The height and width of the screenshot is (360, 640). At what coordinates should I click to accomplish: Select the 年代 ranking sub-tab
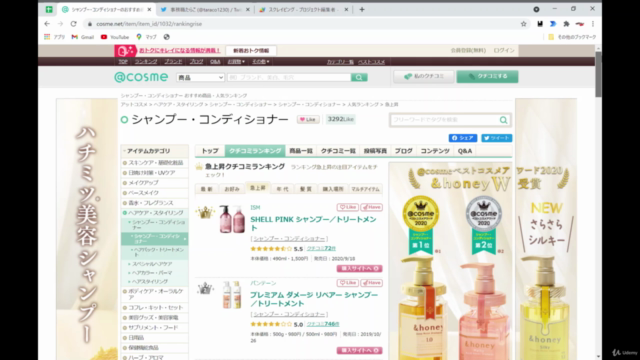282,189
